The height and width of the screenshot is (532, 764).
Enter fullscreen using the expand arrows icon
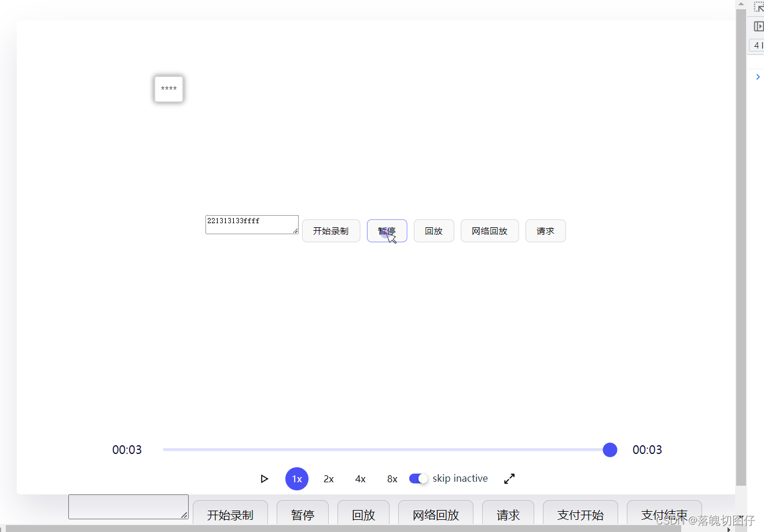[509, 478]
